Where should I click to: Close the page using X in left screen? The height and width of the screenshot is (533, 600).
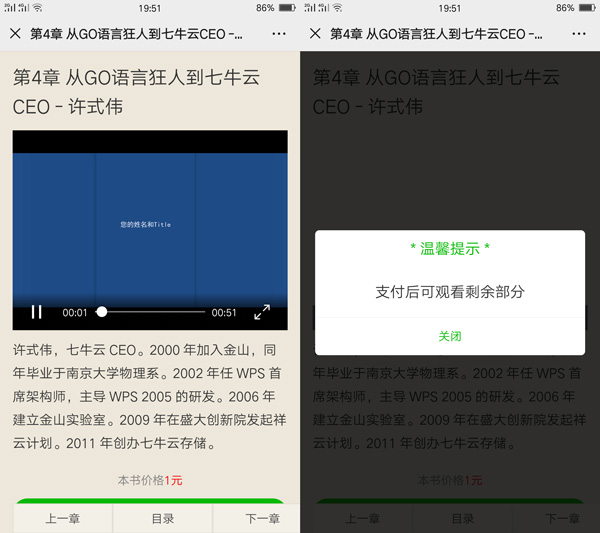click(x=15, y=34)
